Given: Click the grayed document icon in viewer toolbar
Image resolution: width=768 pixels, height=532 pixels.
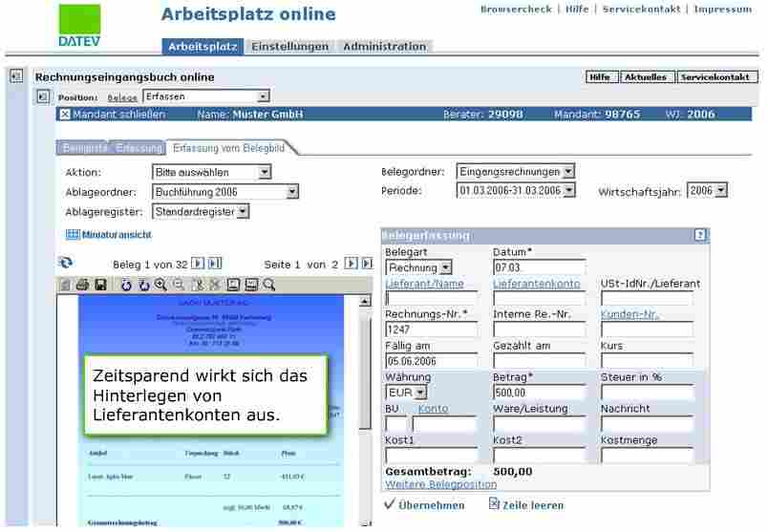Looking at the screenshot, I should click(65, 285).
